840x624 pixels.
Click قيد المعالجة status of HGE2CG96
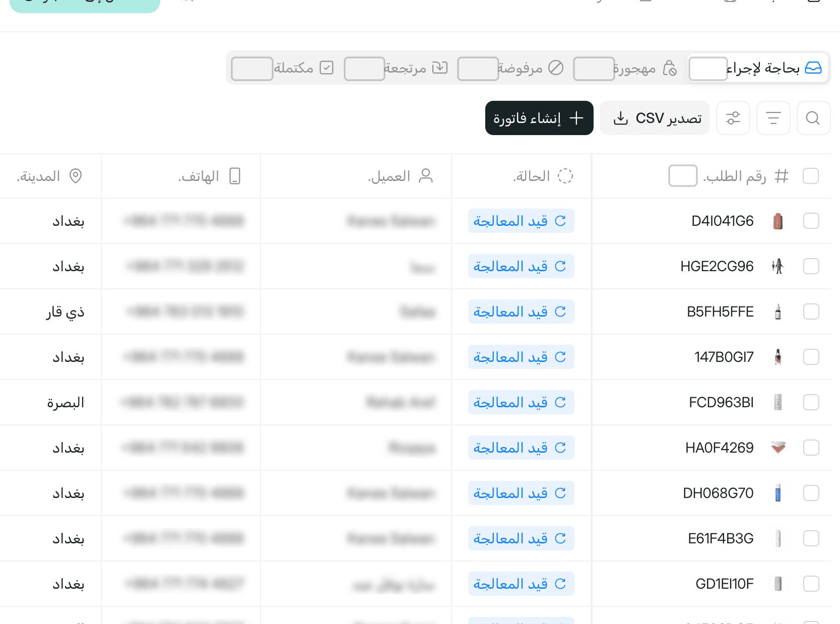pyautogui.click(x=521, y=266)
